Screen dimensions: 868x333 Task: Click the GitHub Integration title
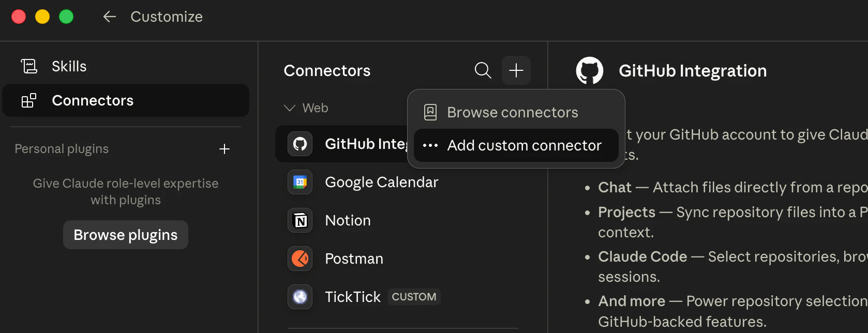tap(693, 70)
